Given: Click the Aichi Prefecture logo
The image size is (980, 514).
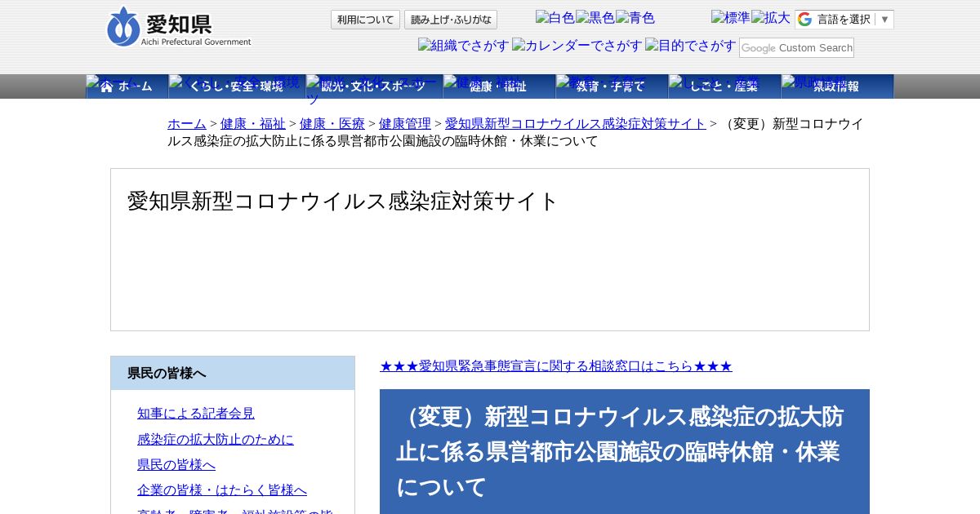Looking at the screenshot, I should point(179,27).
